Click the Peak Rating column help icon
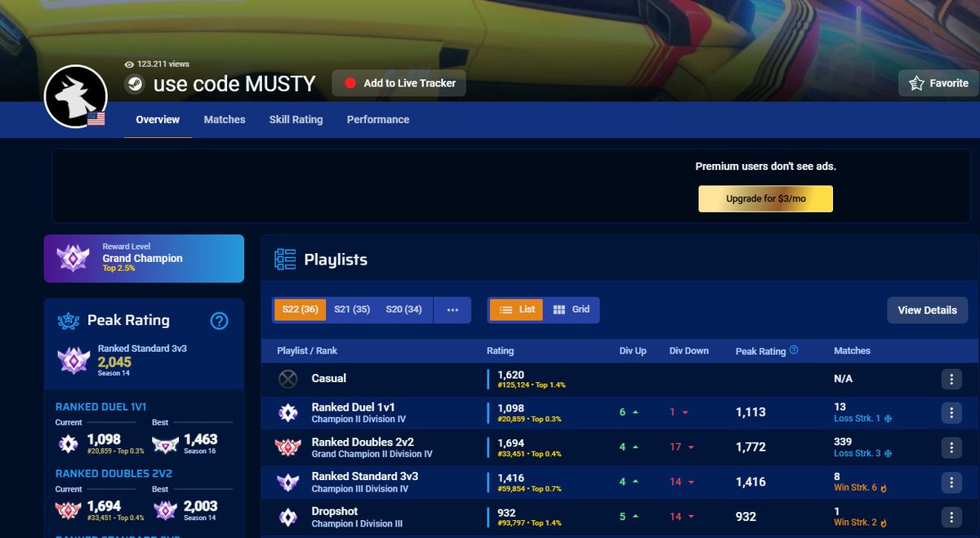 coord(794,350)
